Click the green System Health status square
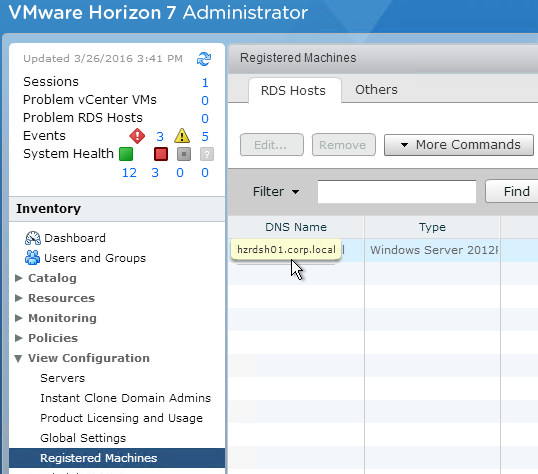 [126, 154]
